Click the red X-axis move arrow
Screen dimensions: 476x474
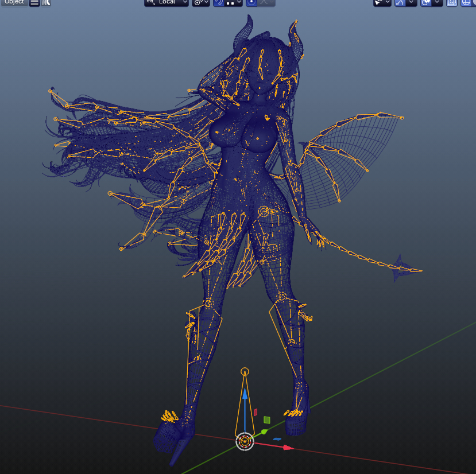pyautogui.click(x=288, y=448)
